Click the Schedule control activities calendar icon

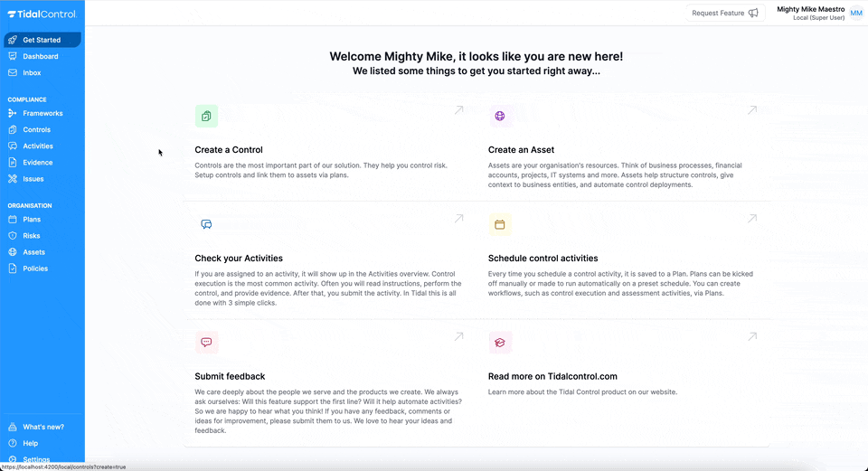click(500, 224)
